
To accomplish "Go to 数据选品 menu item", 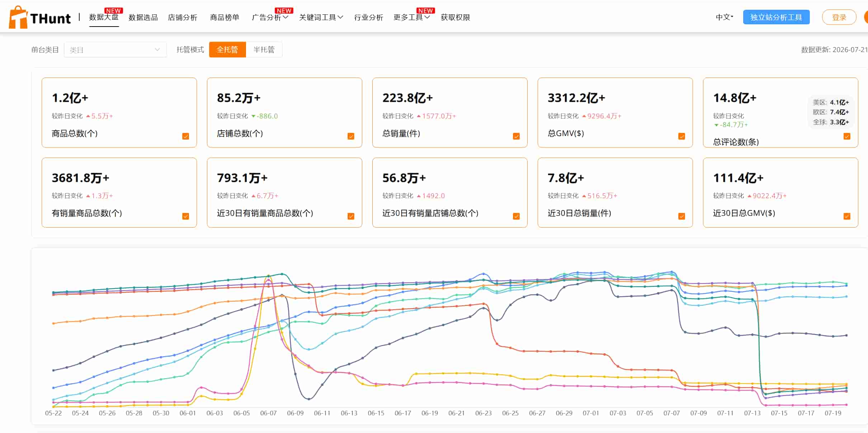I will (143, 17).
